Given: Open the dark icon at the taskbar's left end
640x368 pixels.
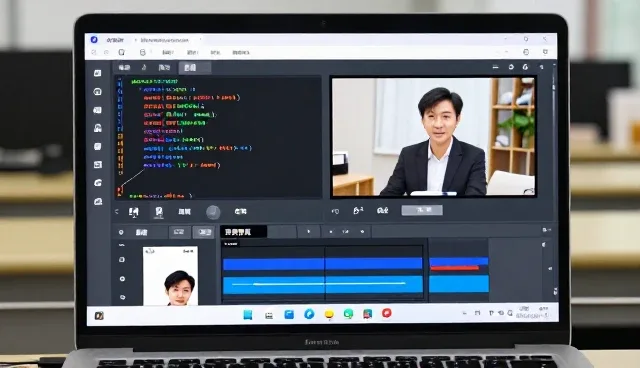Looking at the screenshot, I should tap(99, 316).
